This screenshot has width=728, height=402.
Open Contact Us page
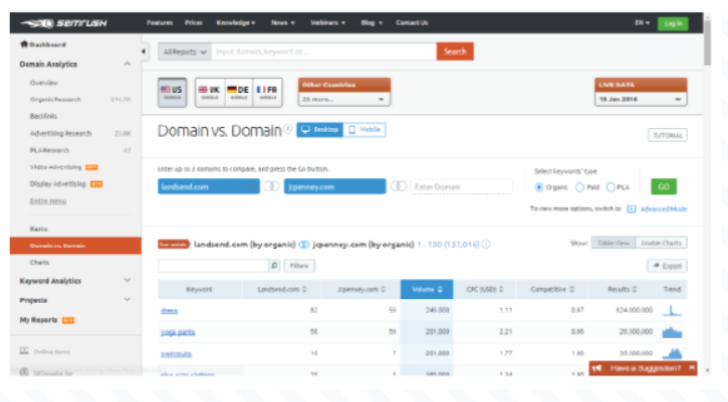click(412, 23)
